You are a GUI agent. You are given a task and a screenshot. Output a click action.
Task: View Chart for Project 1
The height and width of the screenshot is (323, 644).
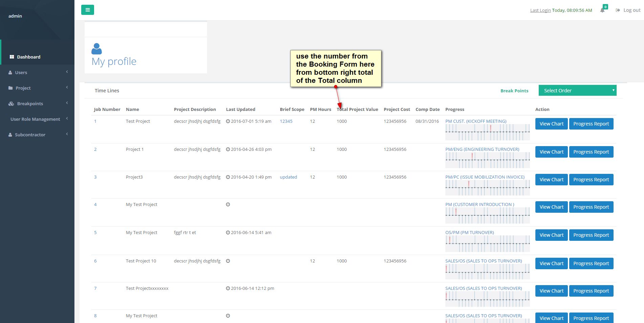pyautogui.click(x=552, y=152)
